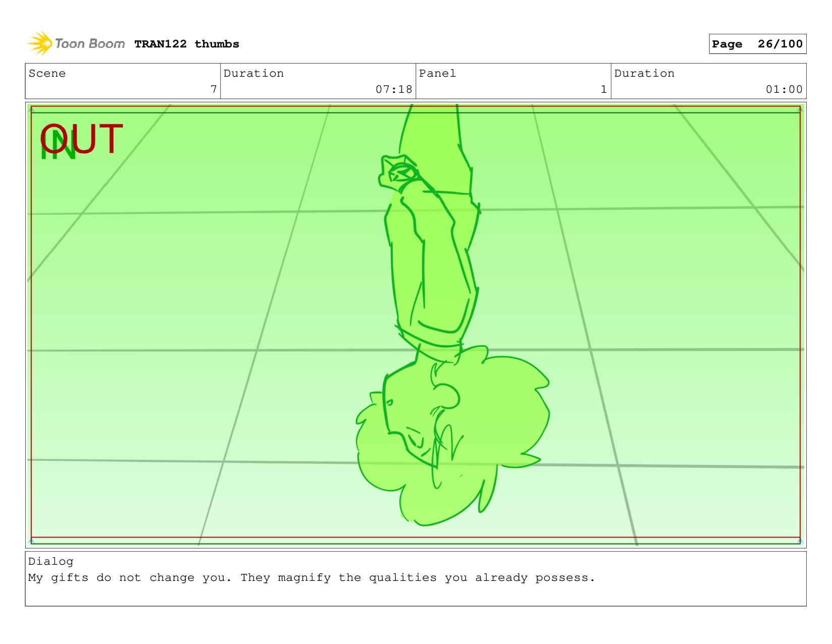Select the scene number "7"
The width and height of the screenshot is (832, 644).
(x=214, y=89)
